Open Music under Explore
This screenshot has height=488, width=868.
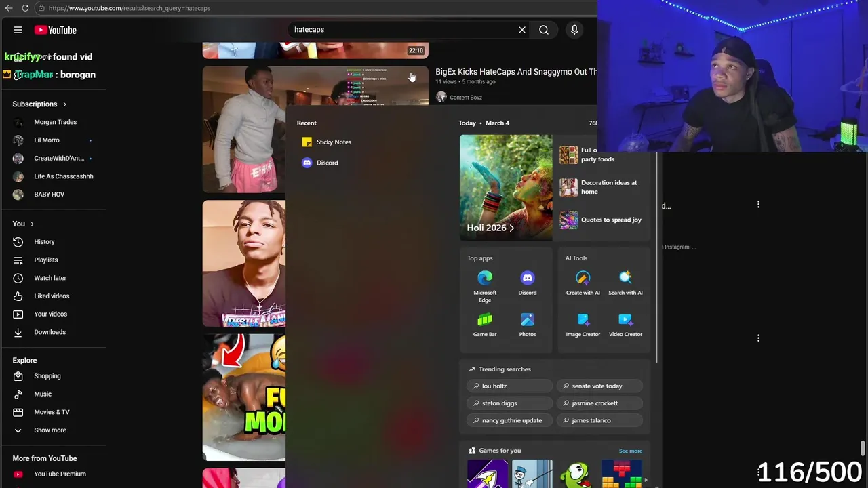(43, 394)
